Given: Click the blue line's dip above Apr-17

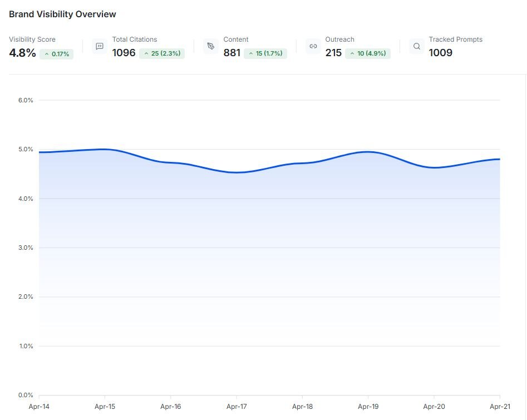Looking at the screenshot, I should tap(237, 172).
